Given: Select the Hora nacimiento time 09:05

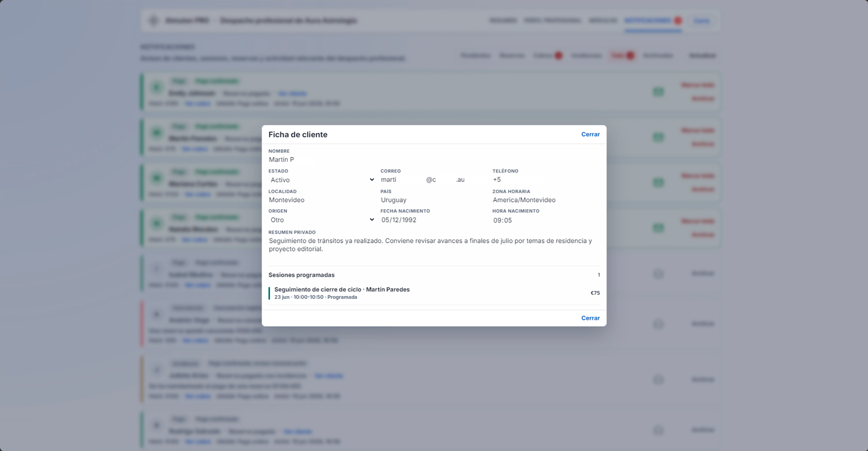Looking at the screenshot, I should click(x=546, y=220).
